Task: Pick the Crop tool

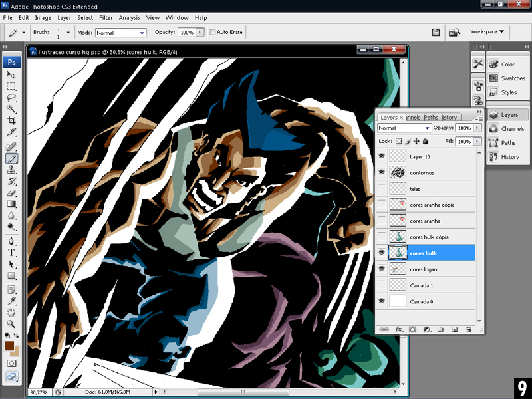Action: (x=12, y=121)
